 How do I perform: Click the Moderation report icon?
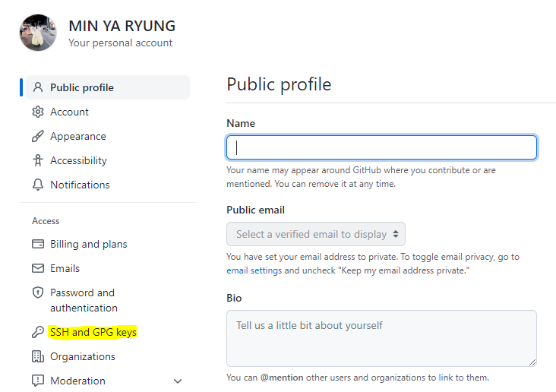pyautogui.click(x=38, y=381)
